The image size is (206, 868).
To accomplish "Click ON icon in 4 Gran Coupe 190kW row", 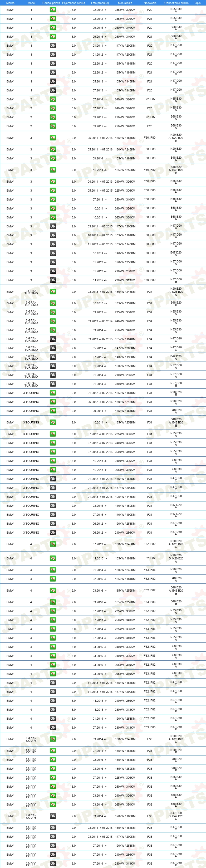I will tap(53, 845).
